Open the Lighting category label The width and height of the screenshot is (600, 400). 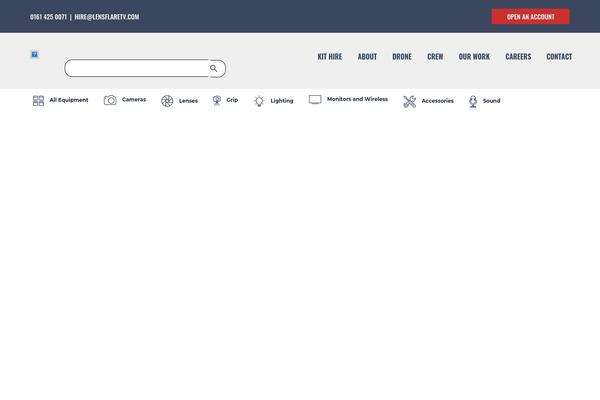pyautogui.click(x=282, y=101)
